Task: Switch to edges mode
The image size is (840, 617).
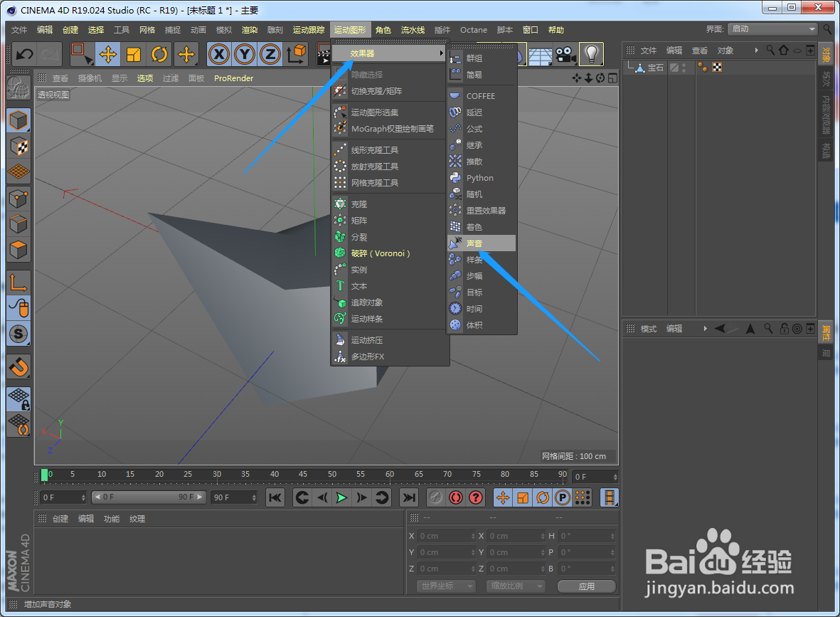Action: click(x=18, y=225)
